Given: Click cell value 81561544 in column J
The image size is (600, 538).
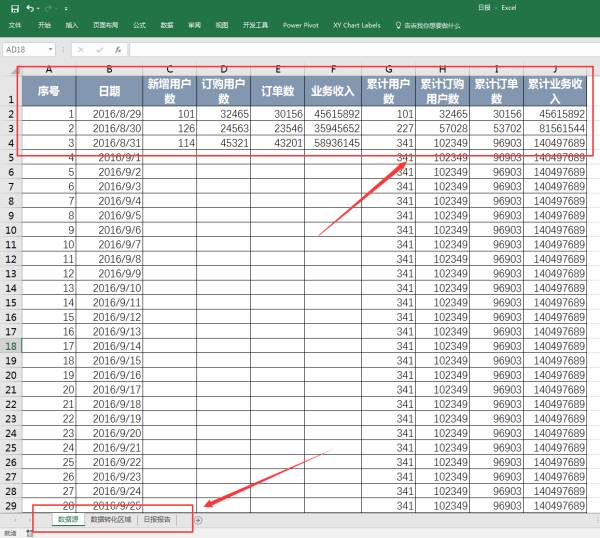Looking at the screenshot, I should pyautogui.click(x=555, y=128).
